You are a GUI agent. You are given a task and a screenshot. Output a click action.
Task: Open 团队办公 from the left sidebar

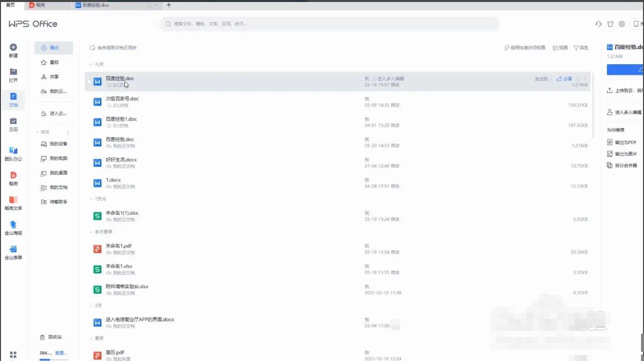(x=13, y=153)
